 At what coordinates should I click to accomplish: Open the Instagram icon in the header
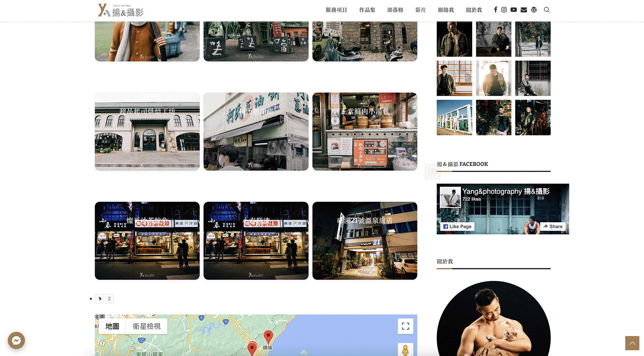504,10
